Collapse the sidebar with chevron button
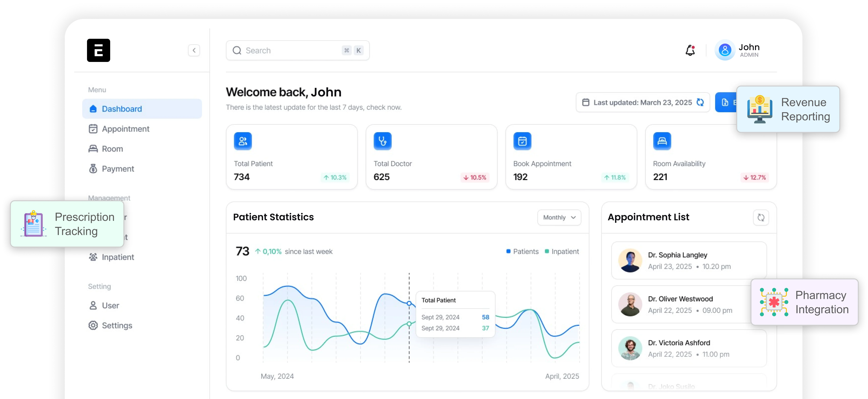 [194, 51]
